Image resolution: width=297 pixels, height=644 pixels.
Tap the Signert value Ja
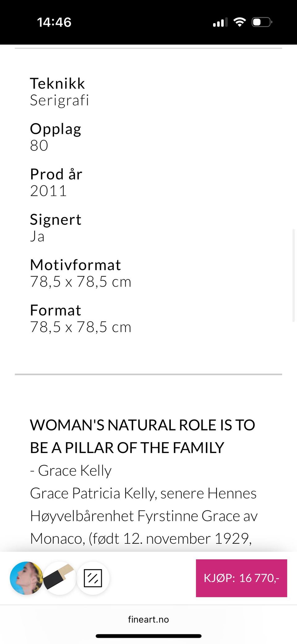(37, 236)
